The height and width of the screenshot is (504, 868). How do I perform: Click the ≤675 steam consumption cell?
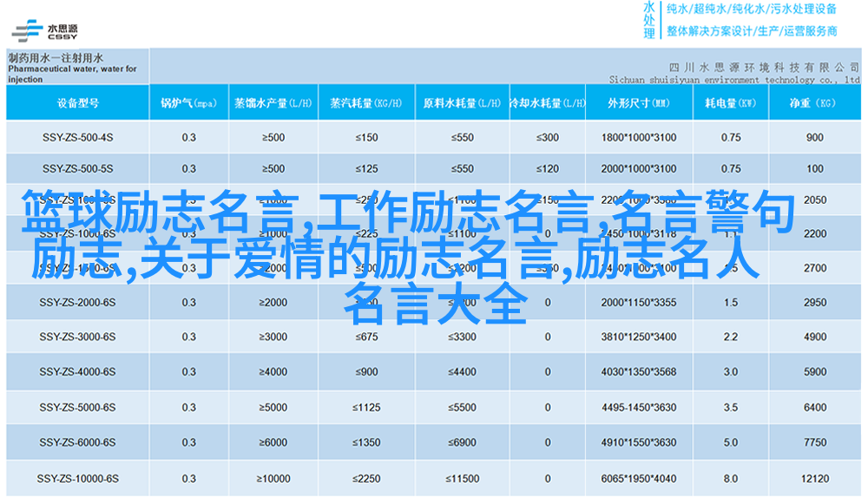click(x=366, y=337)
